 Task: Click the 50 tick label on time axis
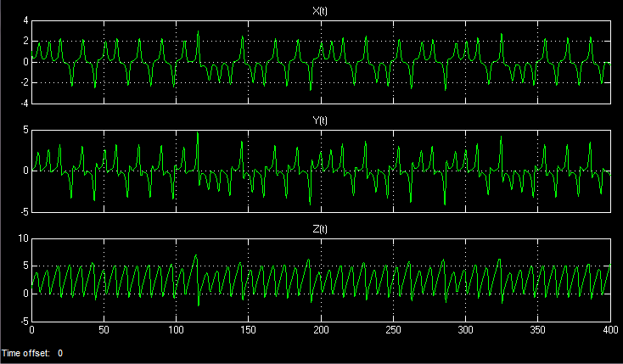click(104, 330)
